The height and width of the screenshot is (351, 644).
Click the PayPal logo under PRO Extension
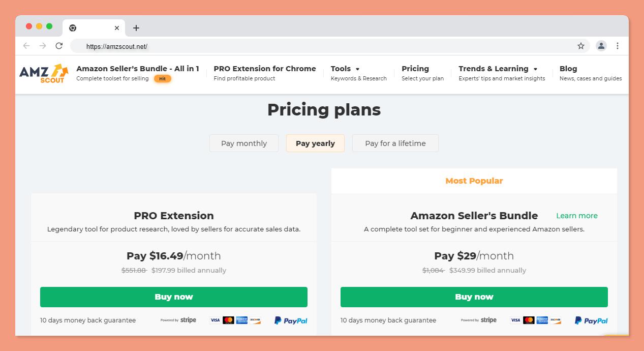291,320
